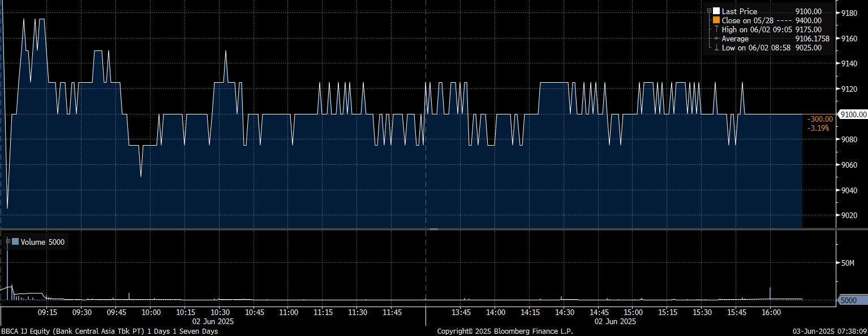This screenshot has width=868, height=336.
Task: Select the Low on 06/02 08:58 label
Action: 756,48
